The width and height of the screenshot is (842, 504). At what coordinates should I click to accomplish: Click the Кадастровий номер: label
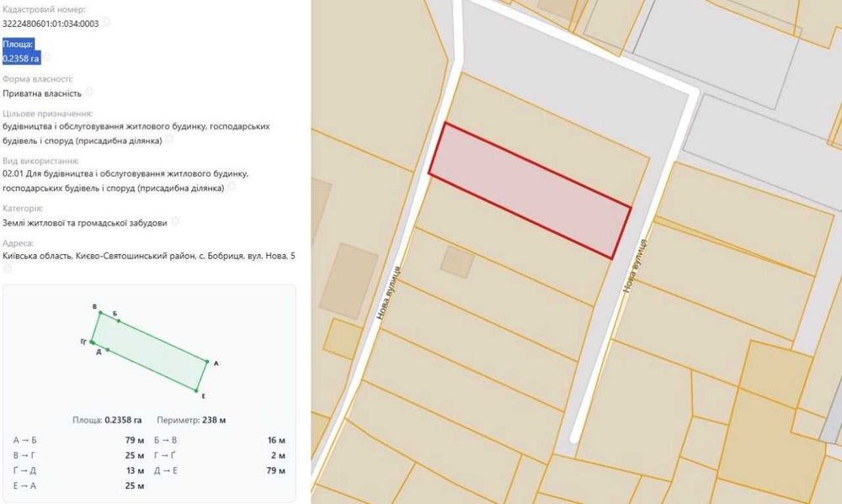[44, 9]
